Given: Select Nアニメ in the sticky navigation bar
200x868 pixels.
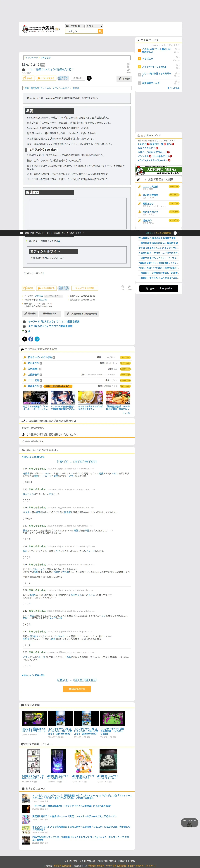Looking at the screenshot, I should [x=70, y=233].
